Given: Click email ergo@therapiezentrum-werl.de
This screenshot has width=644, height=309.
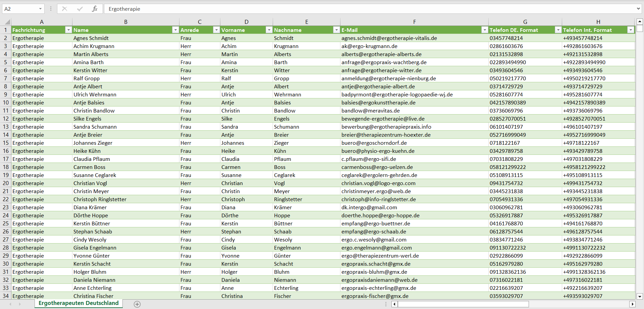Looking at the screenshot, I should [415, 256].
